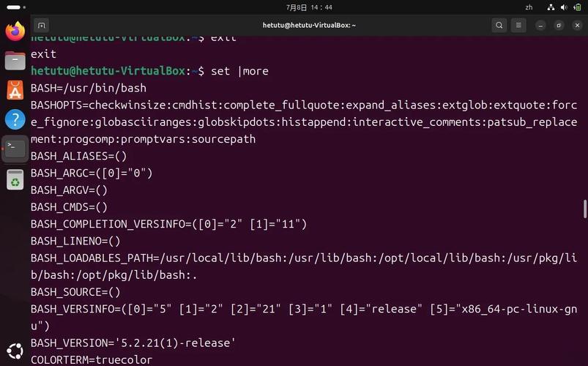
Task: Click the BASH_LOADABLES_PATH line
Action: (304, 266)
